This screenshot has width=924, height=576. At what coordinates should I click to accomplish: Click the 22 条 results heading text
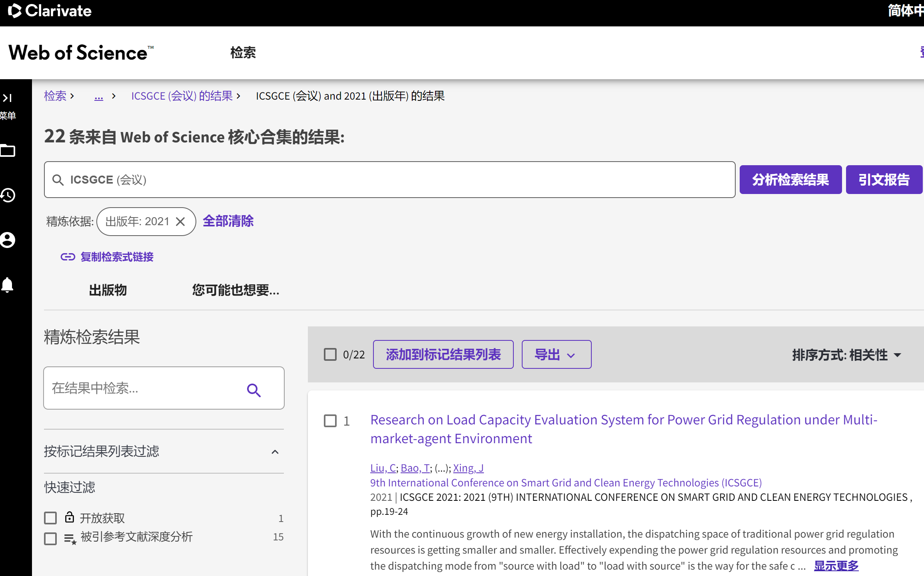click(x=194, y=137)
